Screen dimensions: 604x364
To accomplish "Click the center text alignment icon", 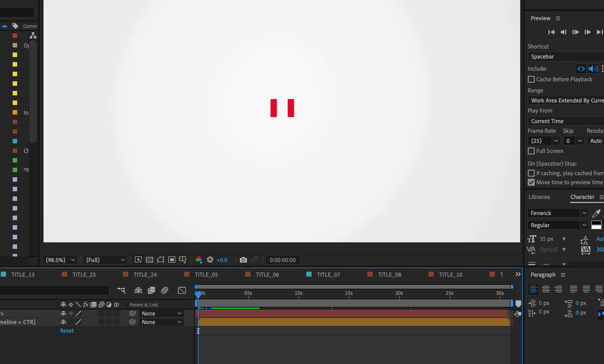I will point(546,289).
